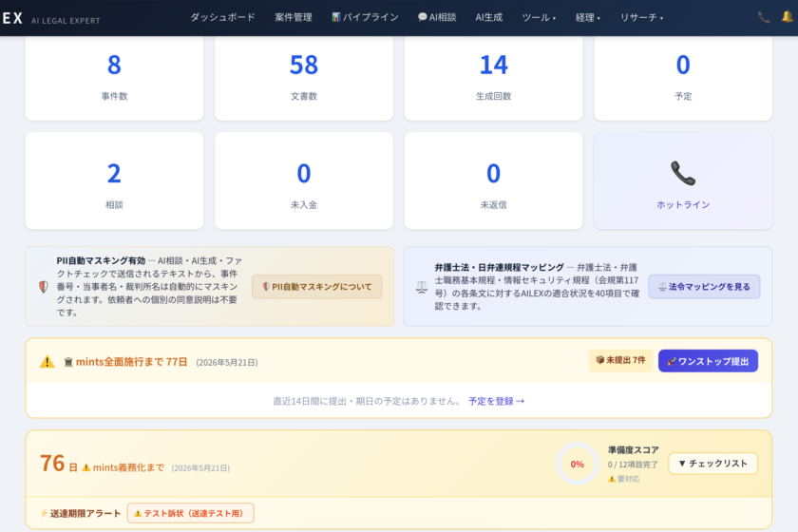Image resolution: width=798 pixels, height=532 pixels.
Task: Click the 0% readiness score progress ring
Action: tap(577, 464)
